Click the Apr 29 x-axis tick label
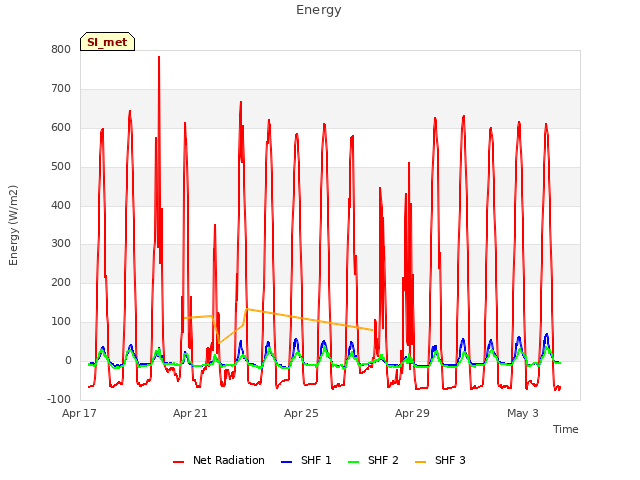 coord(412,413)
